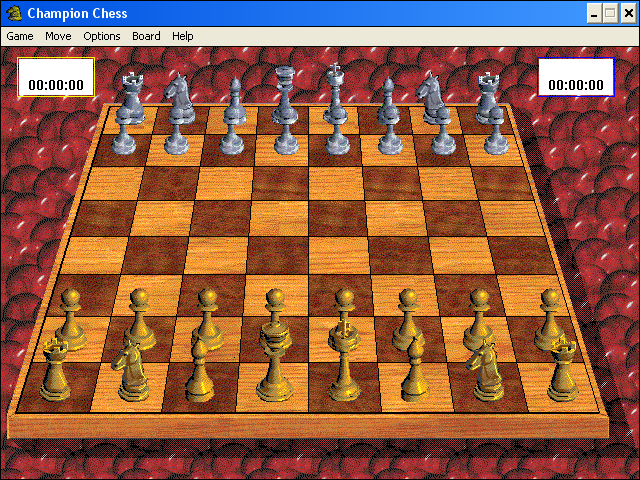This screenshot has width=640, height=480.
Task: Select the gold bishop beside the king
Action: [x=415, y=371]
